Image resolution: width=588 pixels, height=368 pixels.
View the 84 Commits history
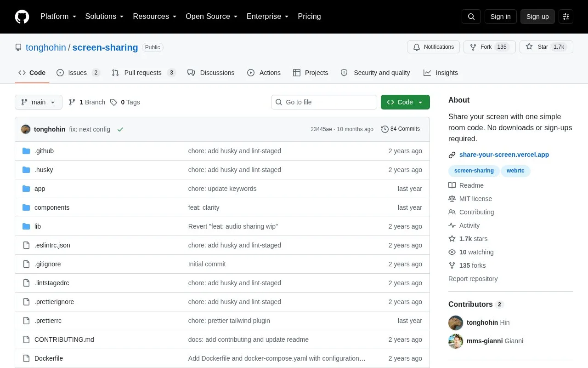click(401, 129)
